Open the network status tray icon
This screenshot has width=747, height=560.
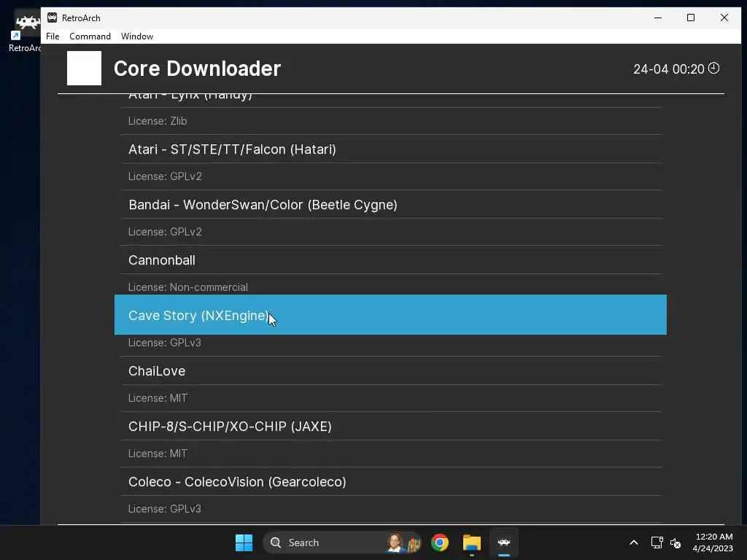[x=657, y=542]
